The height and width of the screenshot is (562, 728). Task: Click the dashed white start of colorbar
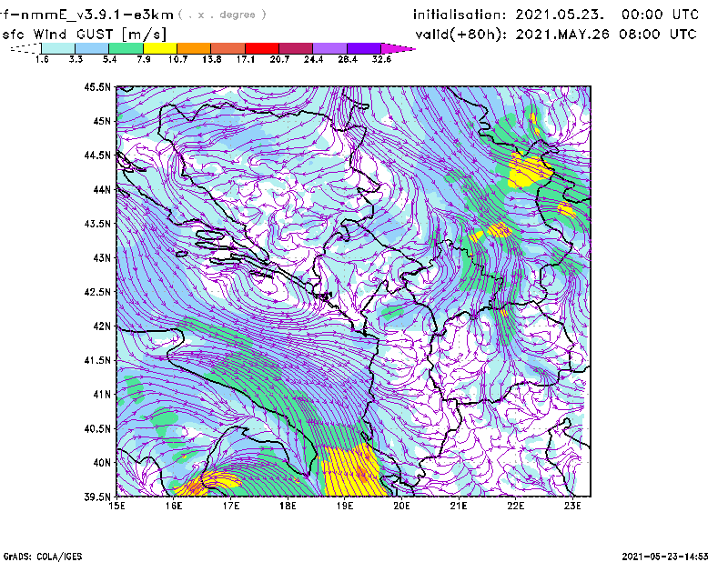click(x=25, y=49)
